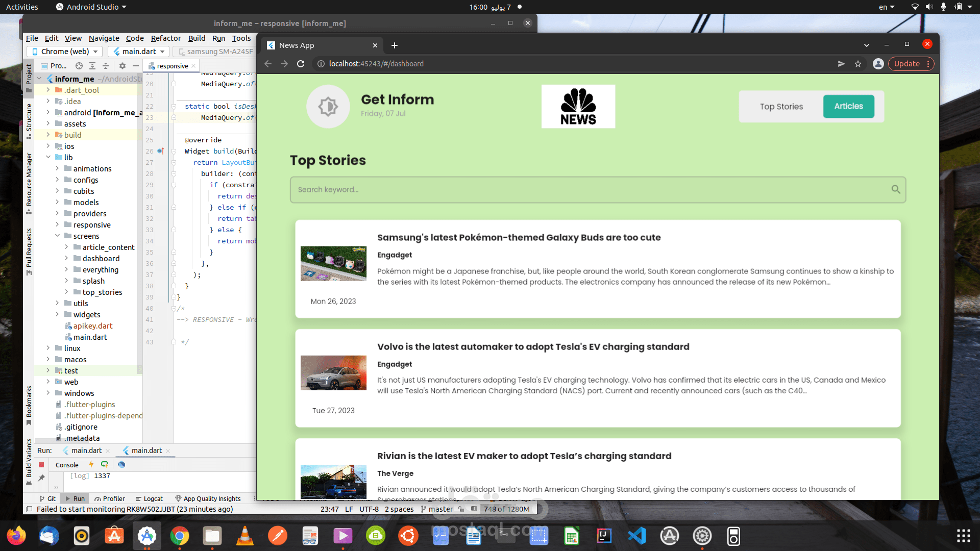
Task: Click the project panel settings gear icon
Action: [x=122, y=66]
